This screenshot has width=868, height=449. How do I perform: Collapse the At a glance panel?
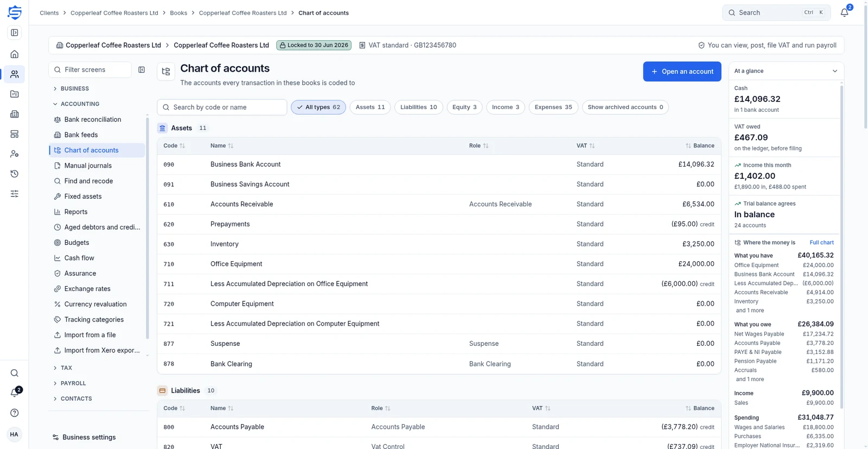[x=835, y=71]
